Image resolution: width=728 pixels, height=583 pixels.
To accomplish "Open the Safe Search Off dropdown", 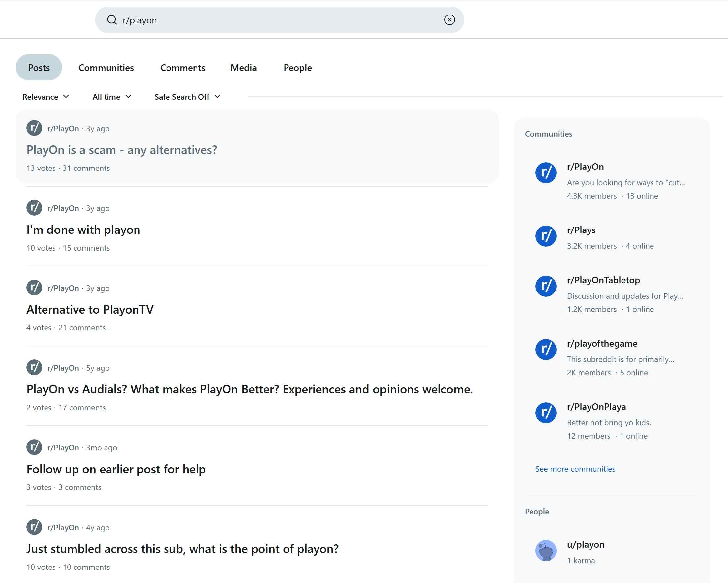I will (187, 97).
